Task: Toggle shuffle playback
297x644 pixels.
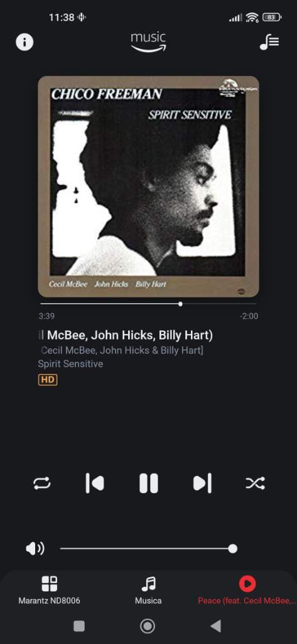Action: tap(255, 483)
